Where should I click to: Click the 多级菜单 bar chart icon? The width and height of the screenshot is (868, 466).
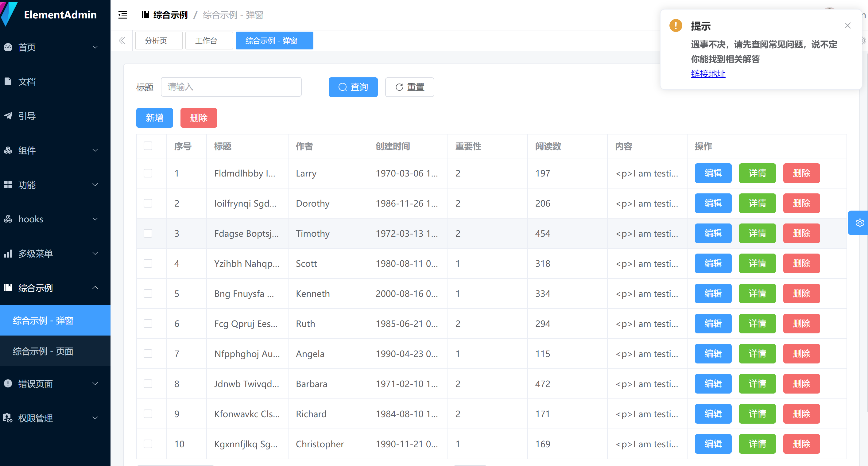[x=8, y=253]
